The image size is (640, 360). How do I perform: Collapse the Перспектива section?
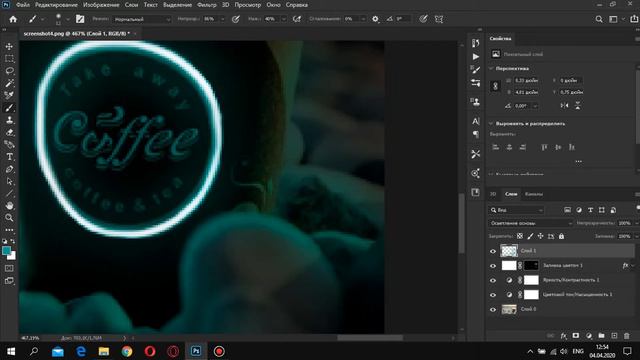click(x=491, y=69)
